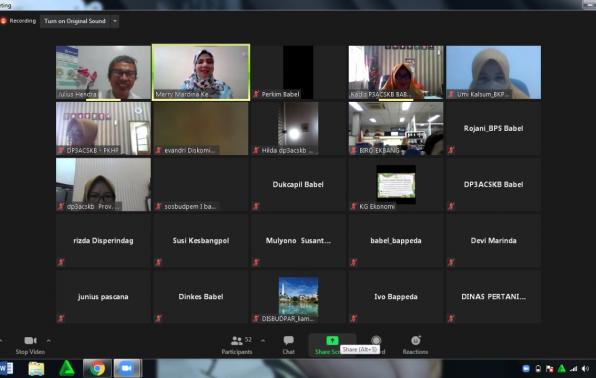Select the Perkim Babel video tile
596x378 pixels.
coord(298,73)
